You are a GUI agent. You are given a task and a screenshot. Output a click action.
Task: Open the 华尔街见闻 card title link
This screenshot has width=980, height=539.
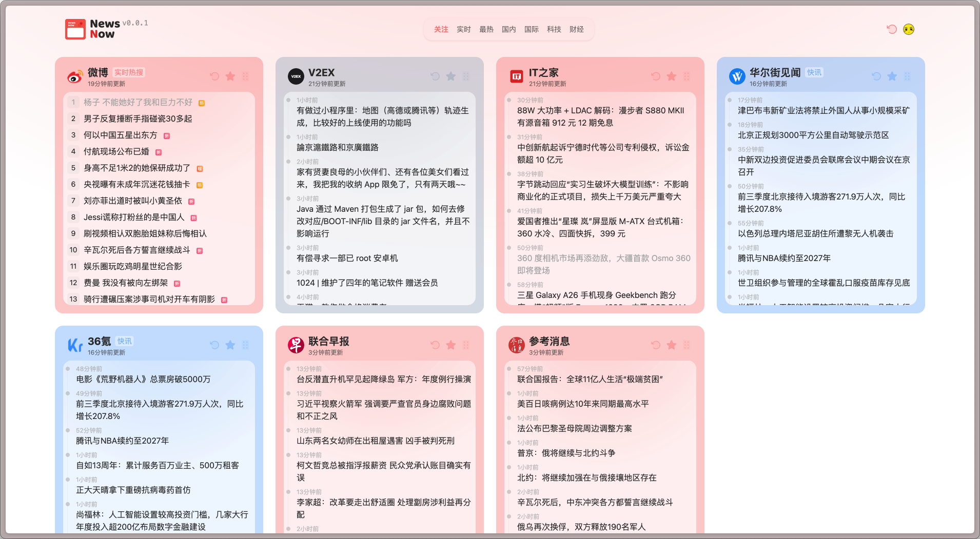tap(775, 72)
